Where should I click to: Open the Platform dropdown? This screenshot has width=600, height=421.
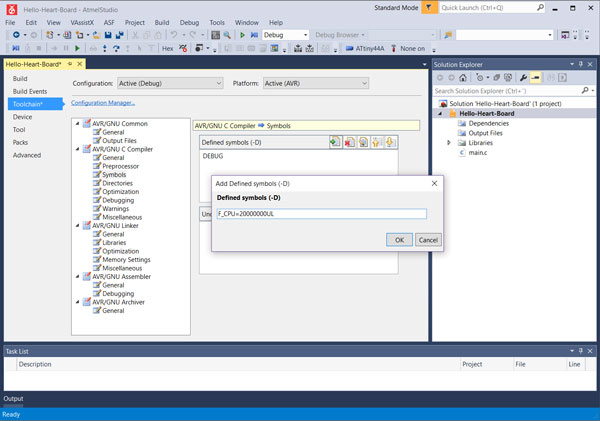[316, 83]
